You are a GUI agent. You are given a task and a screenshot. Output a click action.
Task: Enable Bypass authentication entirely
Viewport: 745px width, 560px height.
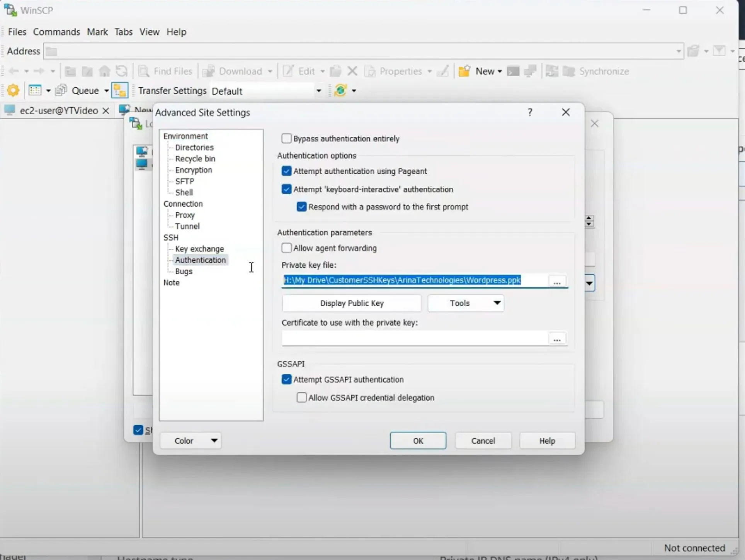pos(287,138)
